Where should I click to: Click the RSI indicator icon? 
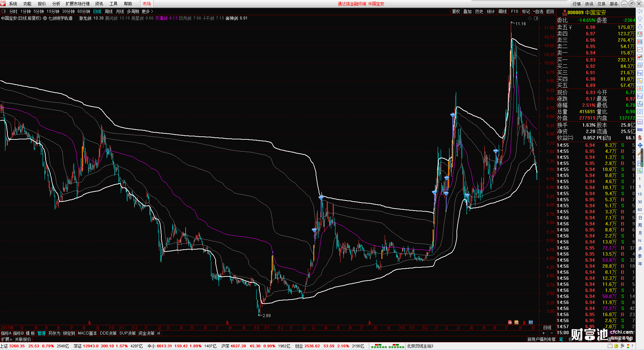640,130
